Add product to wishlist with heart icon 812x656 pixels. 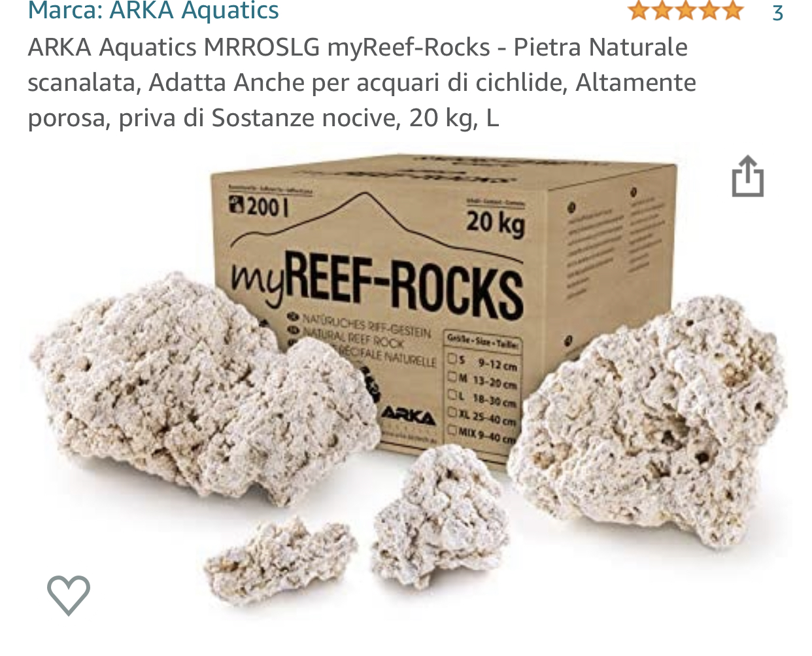click(69, 595)
